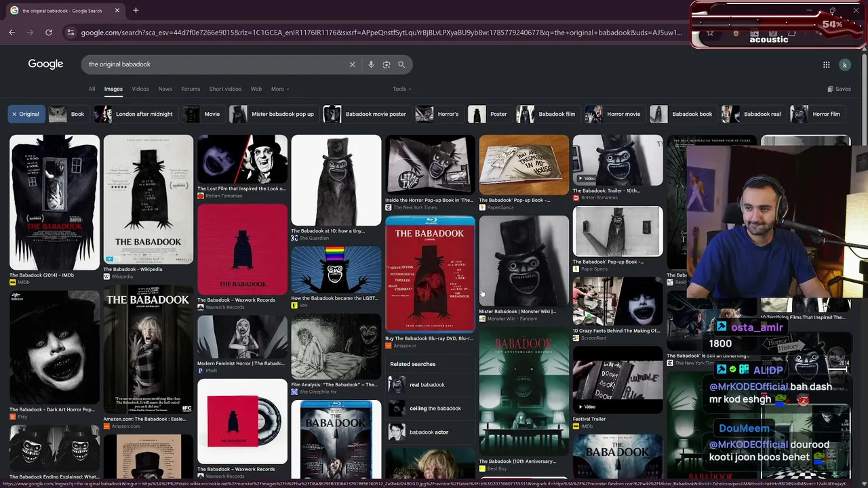
Task: Open the Rotten Tomatoes Lost Film image
Action: (242, 159)
